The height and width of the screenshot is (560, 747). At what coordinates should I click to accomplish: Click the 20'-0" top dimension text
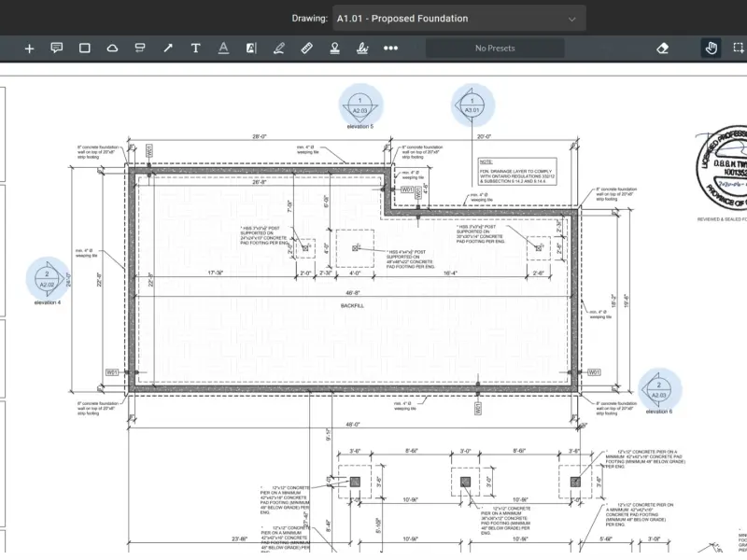point(484,136)
